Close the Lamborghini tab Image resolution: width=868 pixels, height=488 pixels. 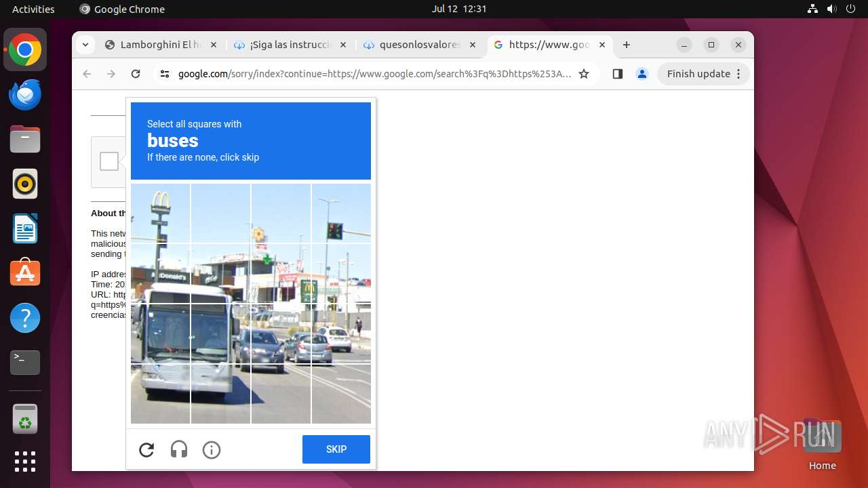213,45
